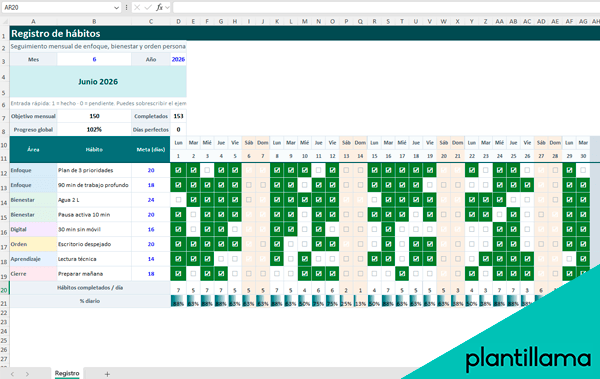Toggle Escritorio despejado checkbox day 8

click(x=277, y=244)
